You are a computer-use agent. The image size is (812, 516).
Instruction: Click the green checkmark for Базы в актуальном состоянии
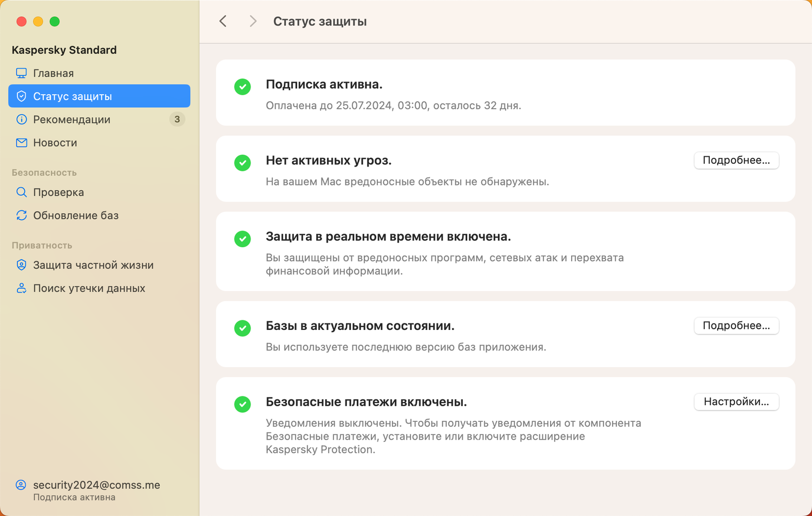(x=243, y=328)
